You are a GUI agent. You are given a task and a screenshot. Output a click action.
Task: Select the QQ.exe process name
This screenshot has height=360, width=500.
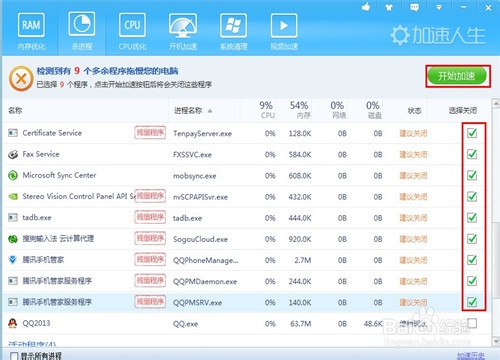185,324
